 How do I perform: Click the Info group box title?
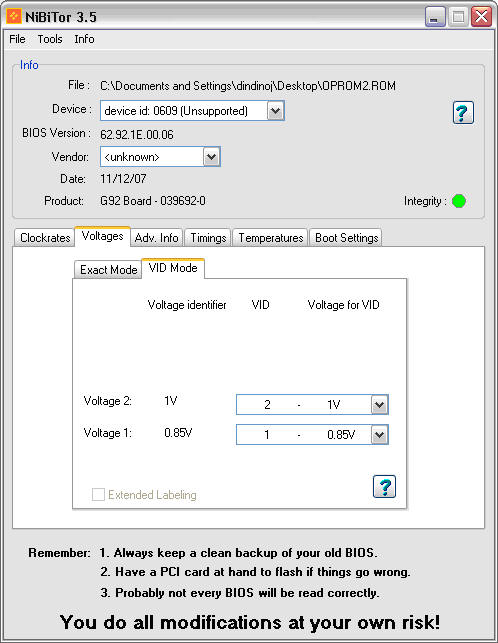pos(29,65)
